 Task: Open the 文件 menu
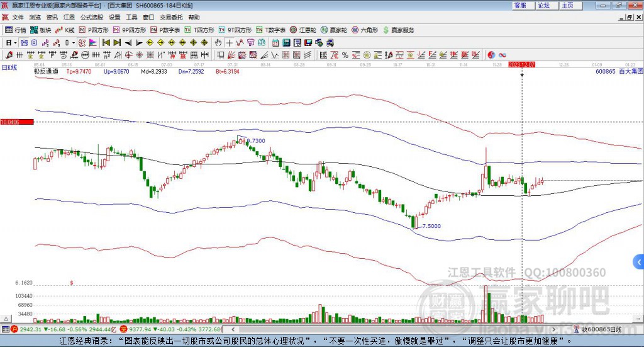coord(18,17)
